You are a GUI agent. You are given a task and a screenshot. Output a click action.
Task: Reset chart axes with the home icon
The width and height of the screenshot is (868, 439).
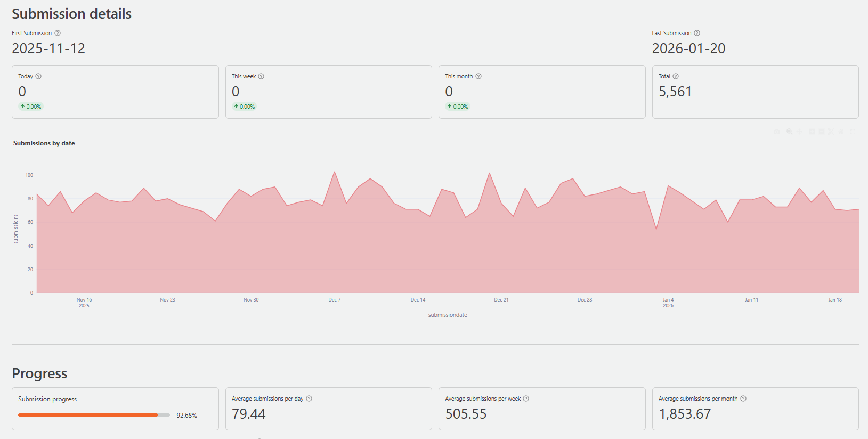pyautogui.click(x=841, y=132)
